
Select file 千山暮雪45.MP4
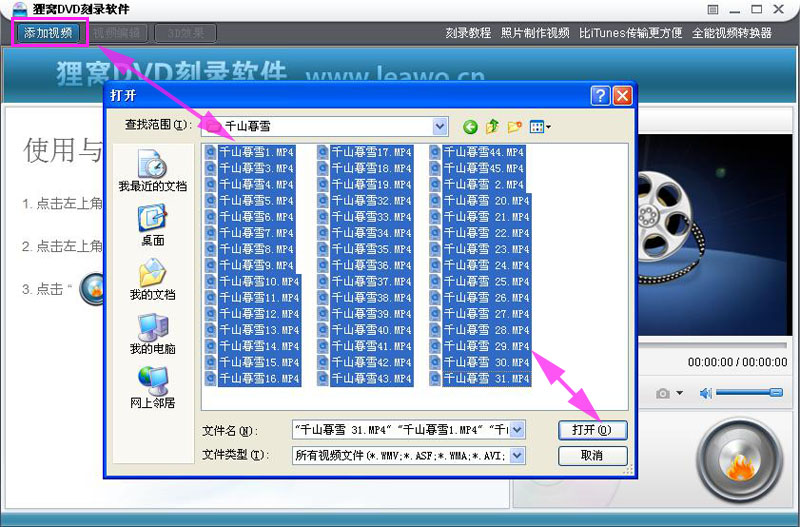484,168
